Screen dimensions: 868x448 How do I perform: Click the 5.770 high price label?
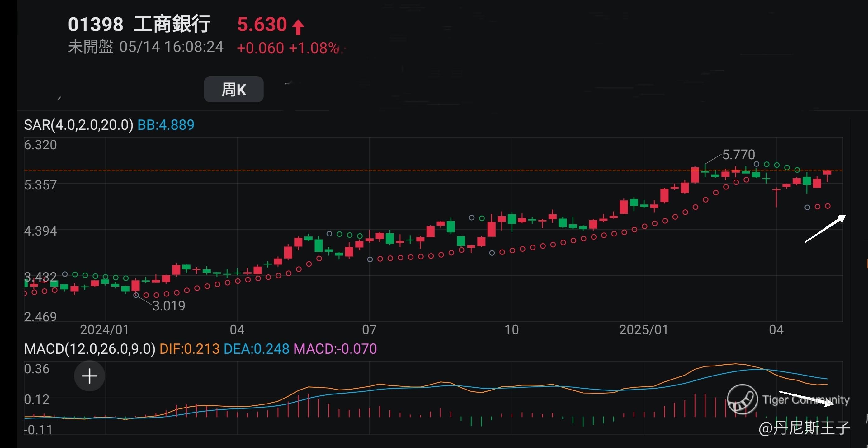click(x=738, y=155)
